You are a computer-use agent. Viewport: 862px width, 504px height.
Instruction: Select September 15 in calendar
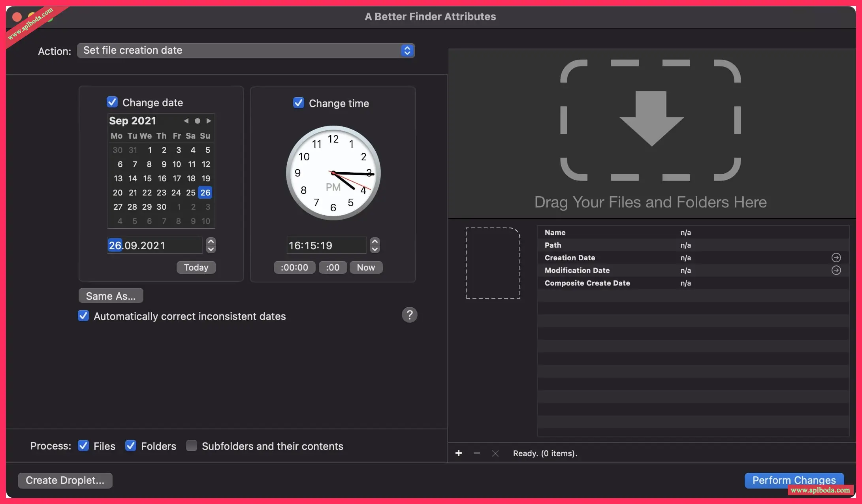tap(147, 179)
